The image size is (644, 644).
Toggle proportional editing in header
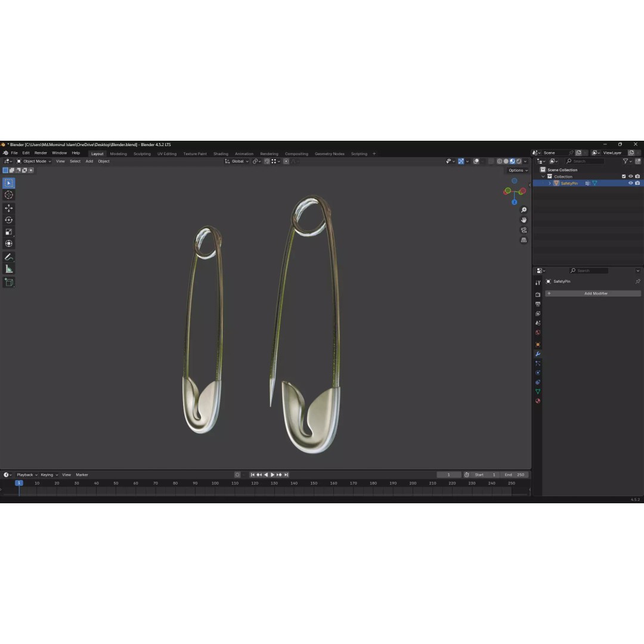286,162
